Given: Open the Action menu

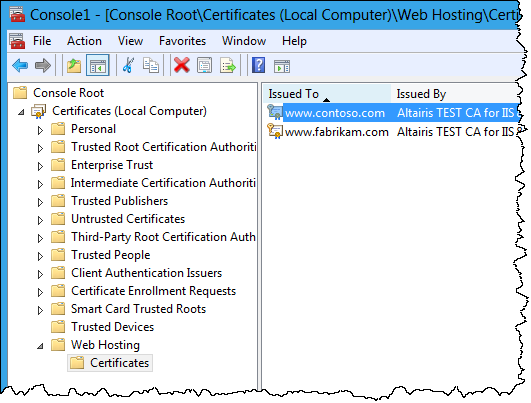Looking at the screenshot, I should 84,41.
